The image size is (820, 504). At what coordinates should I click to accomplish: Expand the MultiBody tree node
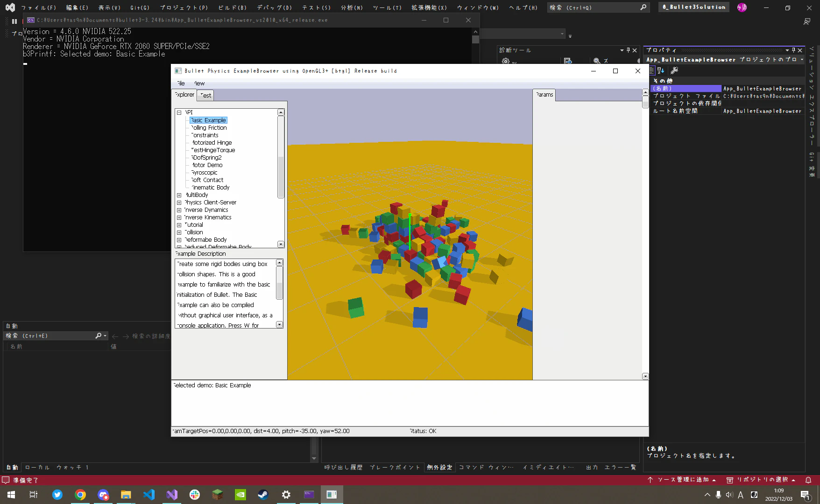[x=179, y=195]
